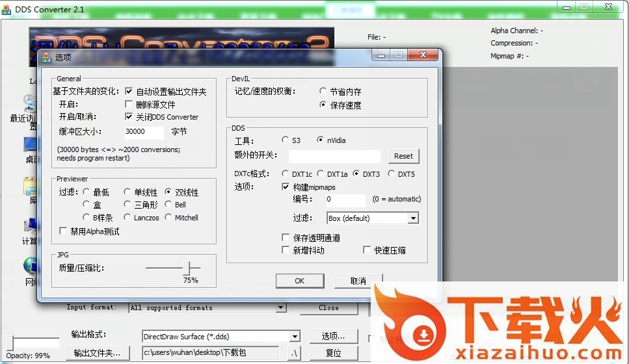
Task: Select the 双线性 filter radio button
Action: [168, 192]
